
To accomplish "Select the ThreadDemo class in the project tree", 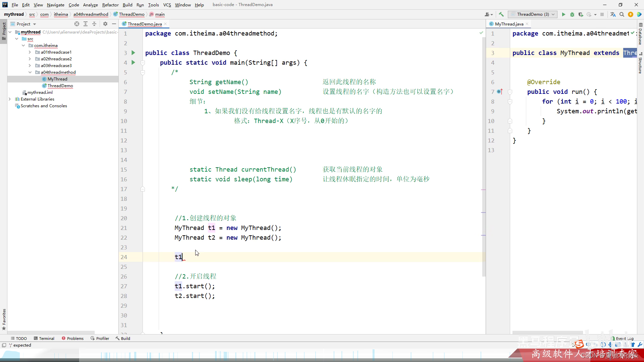I will point(60,86).
